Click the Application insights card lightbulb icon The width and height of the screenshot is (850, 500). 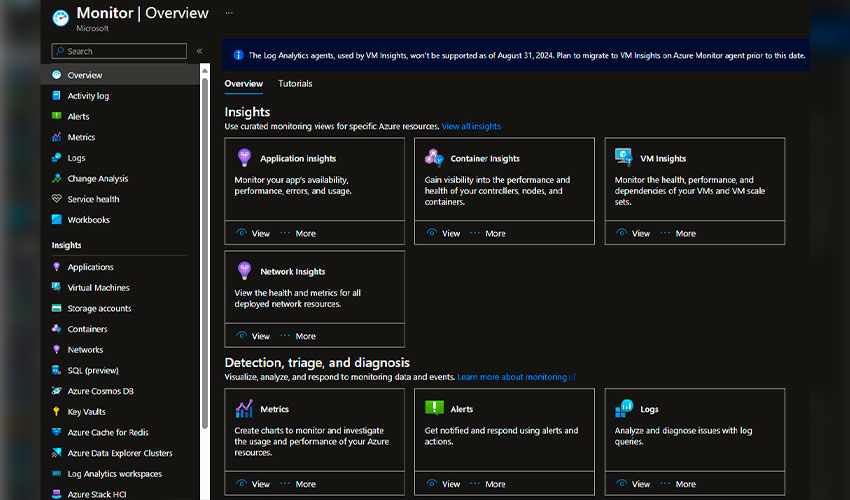(244, 157)
